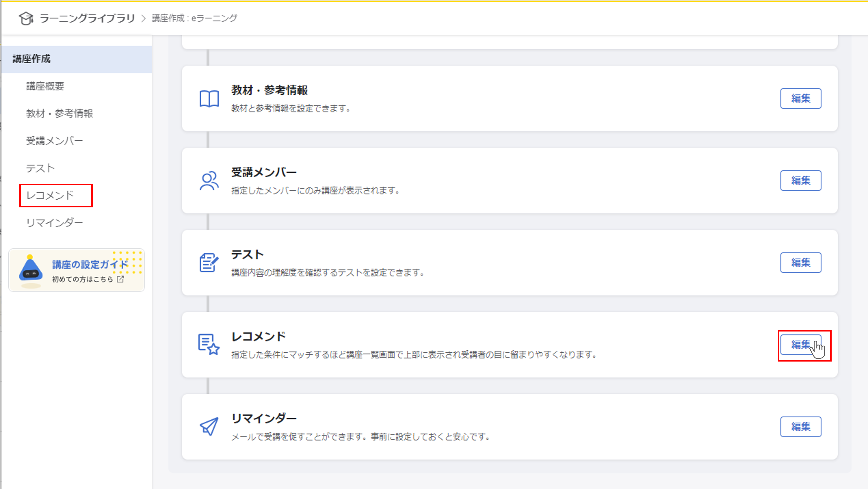Click メールで受講を促すことができます description text
The height and width of the screenshot is (489, 868).
coord(361,437)
